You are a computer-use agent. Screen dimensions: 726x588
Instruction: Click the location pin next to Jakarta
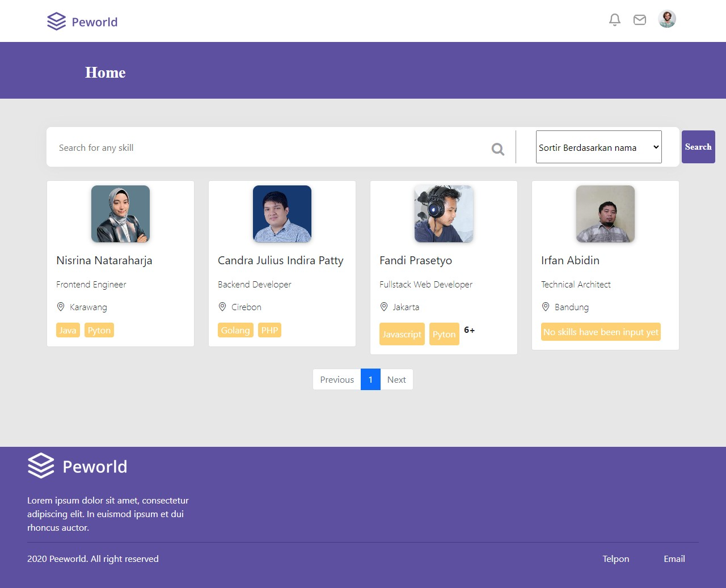click(385, 307)
